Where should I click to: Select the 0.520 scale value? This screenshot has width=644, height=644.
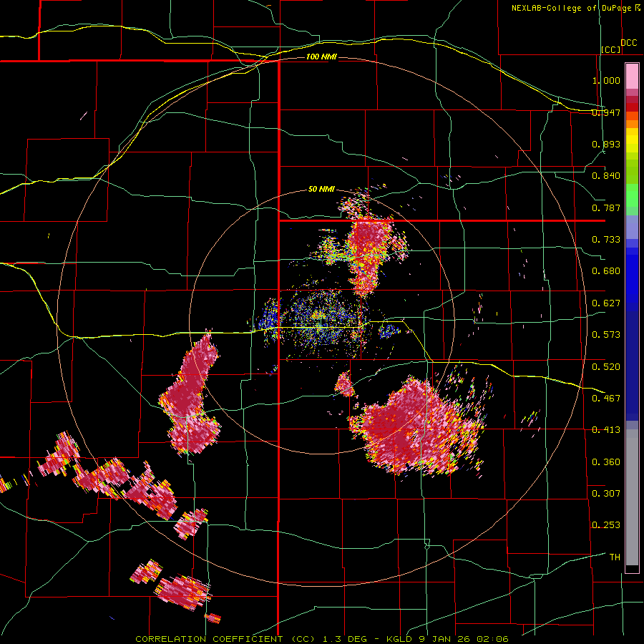point(606,366)
